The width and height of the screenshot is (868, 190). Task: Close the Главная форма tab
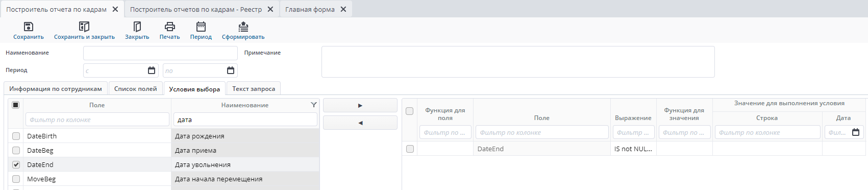point(343,9)
